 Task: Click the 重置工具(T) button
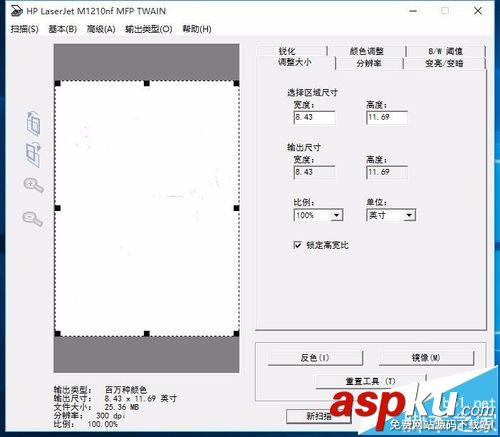coord(370,381)
